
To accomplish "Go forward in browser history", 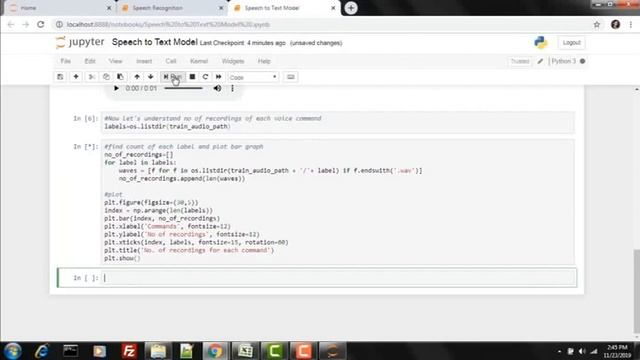I will click(x=26, y=24).
